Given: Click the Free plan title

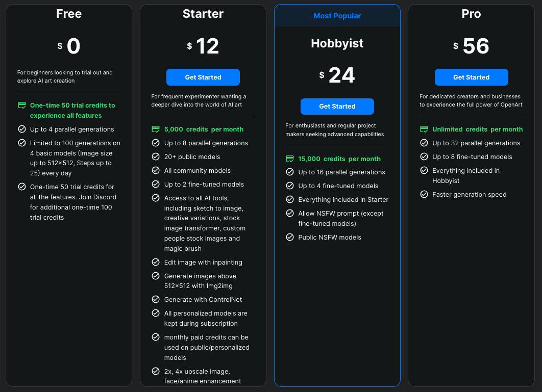Looking at the screenshot, I should (x=69, y=14).
